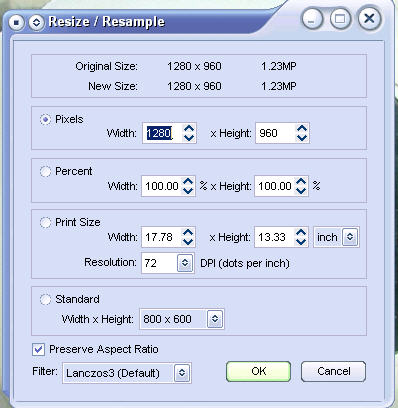Click the up-down arrows title bar icon

pyautogui.click(x=36, y=22)
